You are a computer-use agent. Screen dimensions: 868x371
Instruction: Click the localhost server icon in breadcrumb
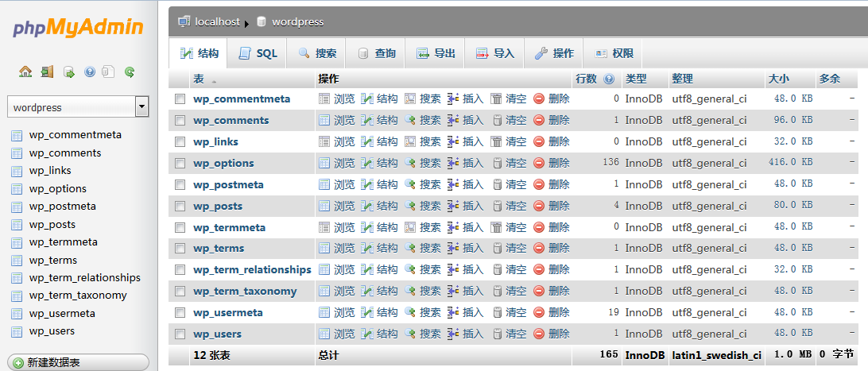click(x=184, y=22)
